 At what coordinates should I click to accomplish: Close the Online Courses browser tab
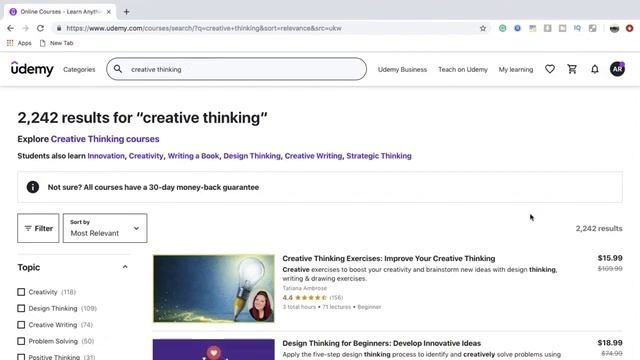(109, 12)
